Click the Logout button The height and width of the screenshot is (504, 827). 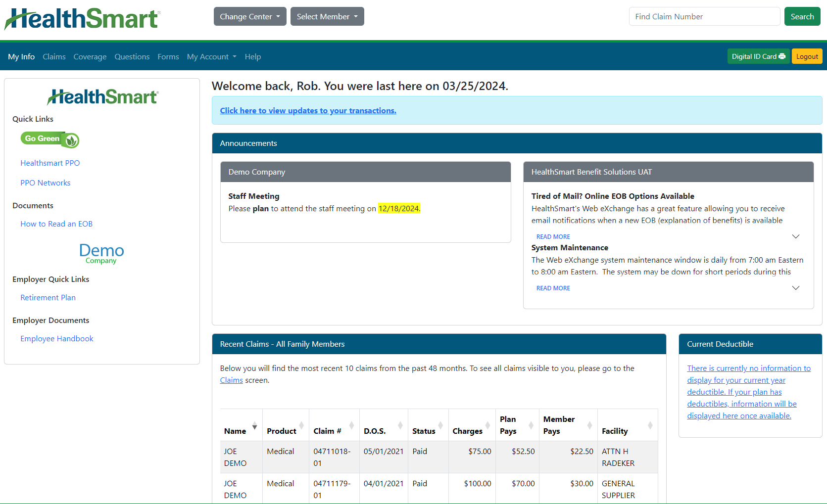pos(807,56)
